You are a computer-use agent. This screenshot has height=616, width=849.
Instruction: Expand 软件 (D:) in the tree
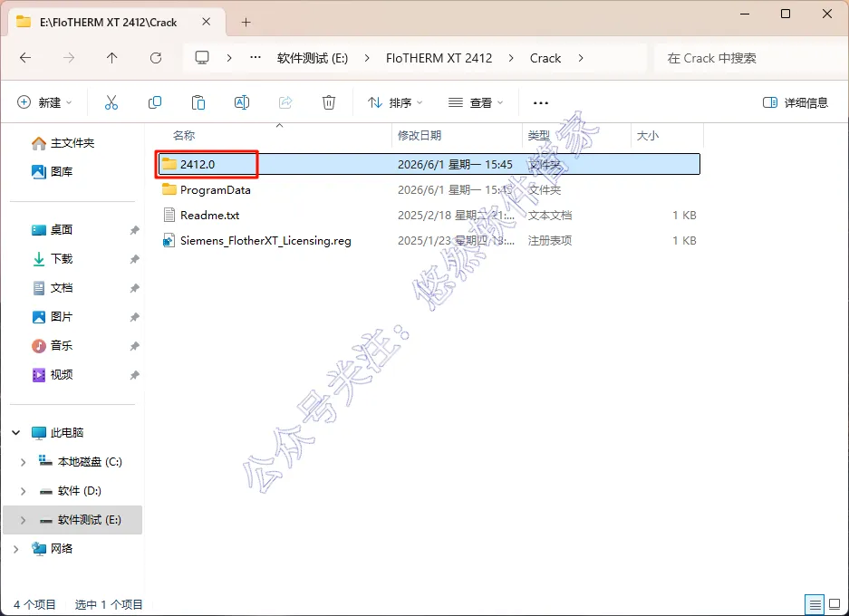point(23,491)
